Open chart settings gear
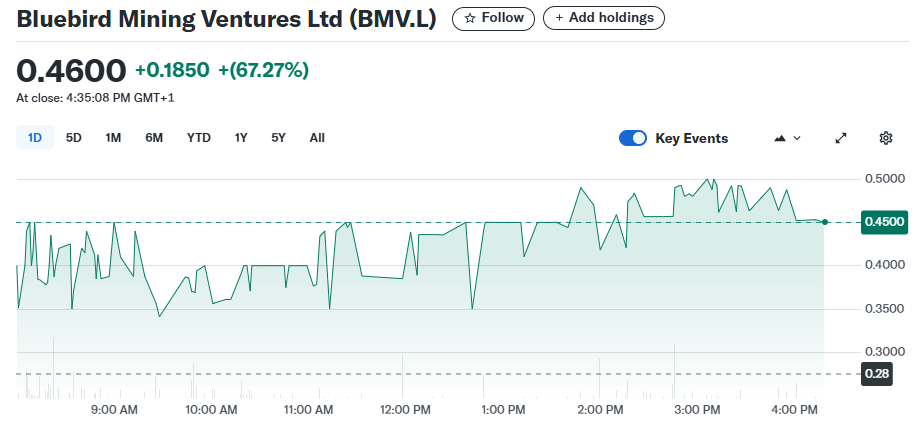The width and height of the screenshot is (924, 426). (x=885, y=138)
